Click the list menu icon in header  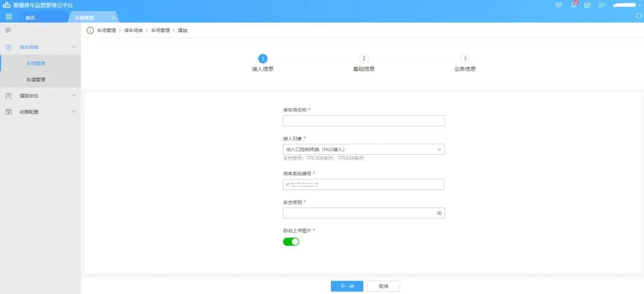tap(602, 5)
